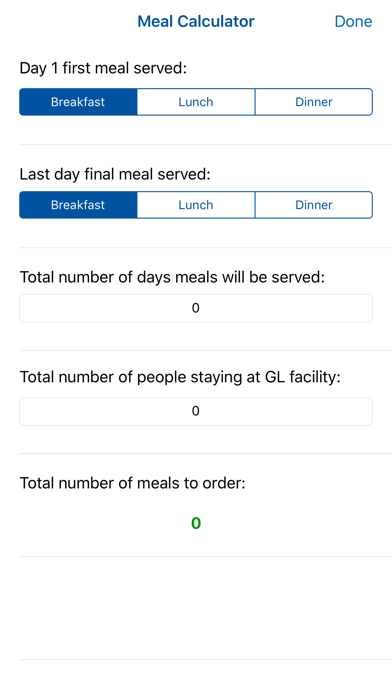Click the Meal Calculator title
Image resolution: width=392 pixels, height=696 pixels.
pos(196,21)
